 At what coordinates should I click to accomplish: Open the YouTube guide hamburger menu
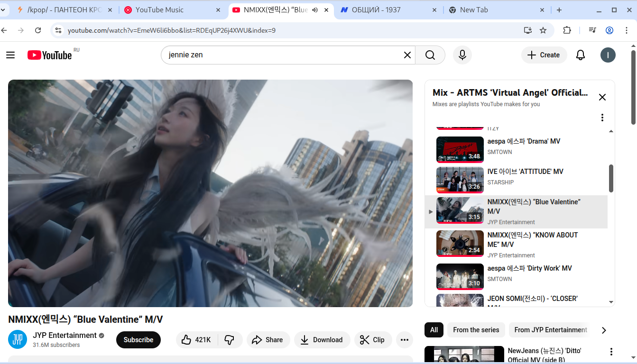point(10,55)
